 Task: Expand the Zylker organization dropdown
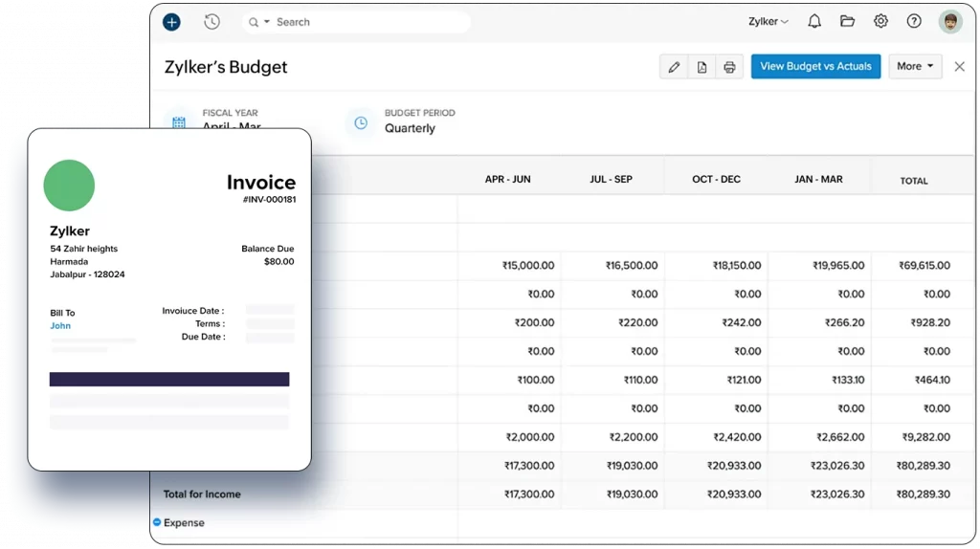coord(768,22)
